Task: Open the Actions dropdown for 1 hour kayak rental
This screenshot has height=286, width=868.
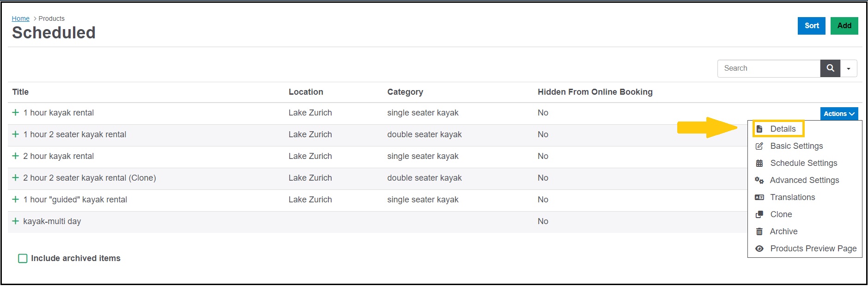Action: pos(839,114)
